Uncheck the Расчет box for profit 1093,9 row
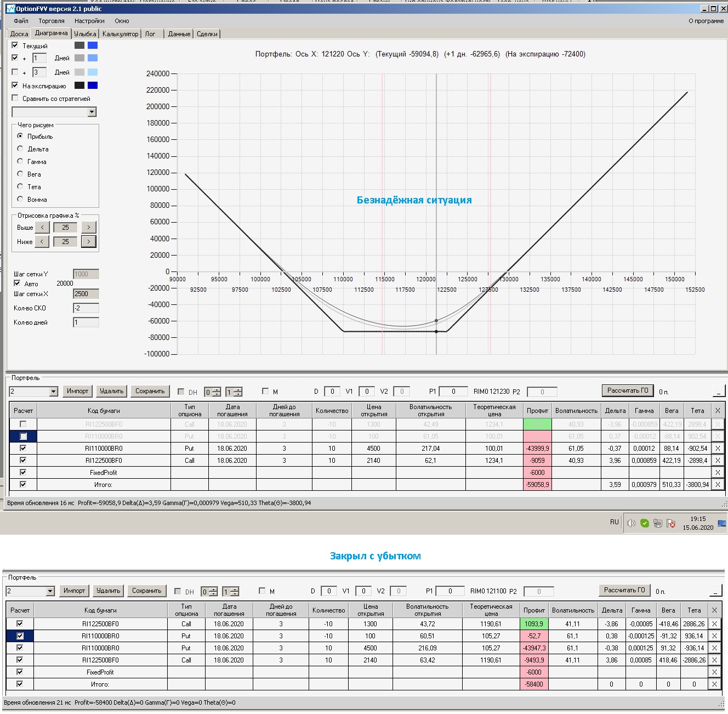Image resolution: width=728 pixels, height=714 pixels. pyautogui.click(x=20, y=624)
